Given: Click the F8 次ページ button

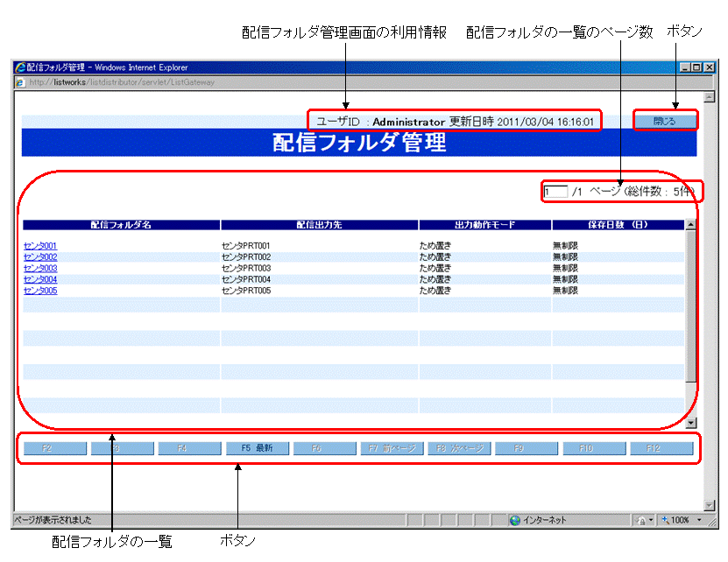Looking at the screenshot, I should click(x=460, y=448).
